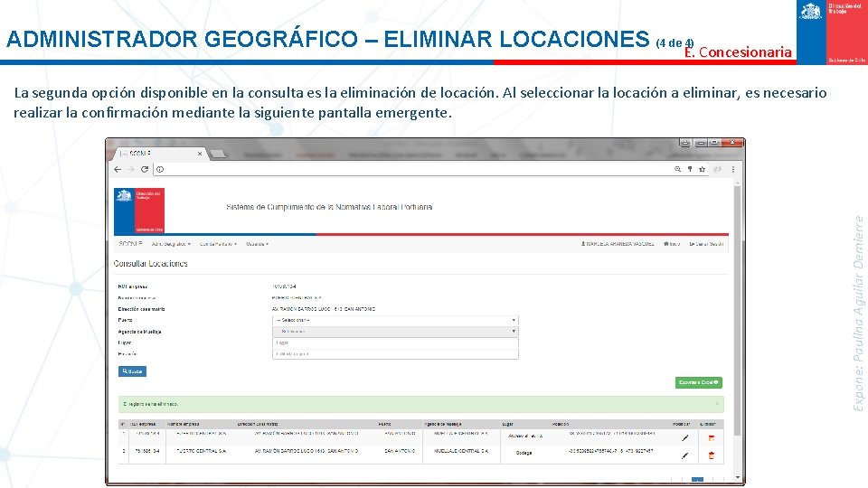Click the MARCELA ARANEDA VASQUEZ user link
Screen dimensions: 868x488
(618, 244)
